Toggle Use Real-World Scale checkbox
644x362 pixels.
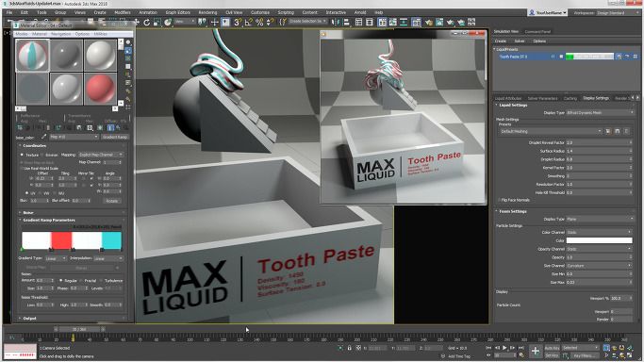[22, 169]
